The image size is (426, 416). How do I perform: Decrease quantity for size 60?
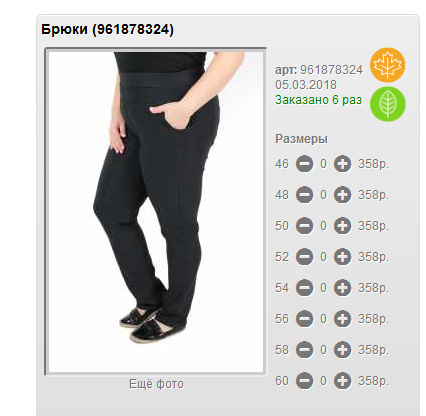coord(304,381)
